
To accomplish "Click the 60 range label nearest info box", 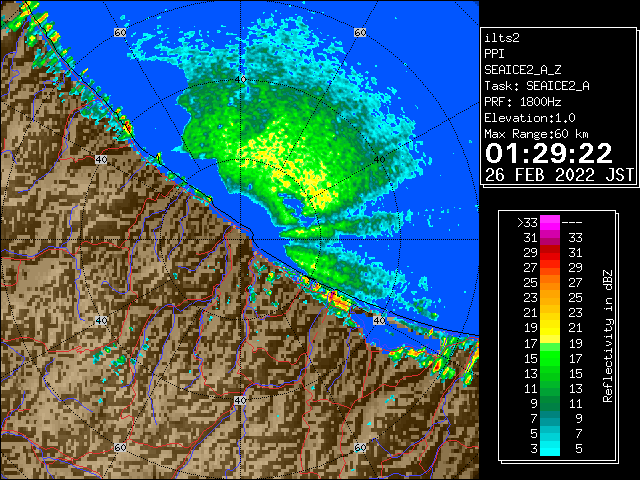I will (x=360, y=32).
